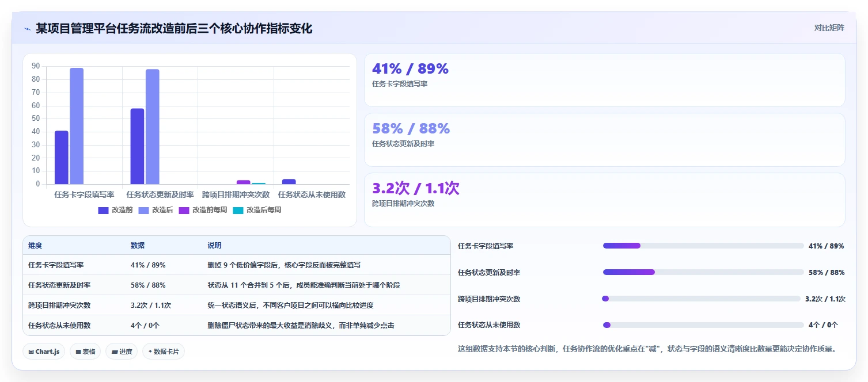Viewport: 868px width, 382px height.
Task: Click the 表格 tag chip
Action: coord(85,352)
